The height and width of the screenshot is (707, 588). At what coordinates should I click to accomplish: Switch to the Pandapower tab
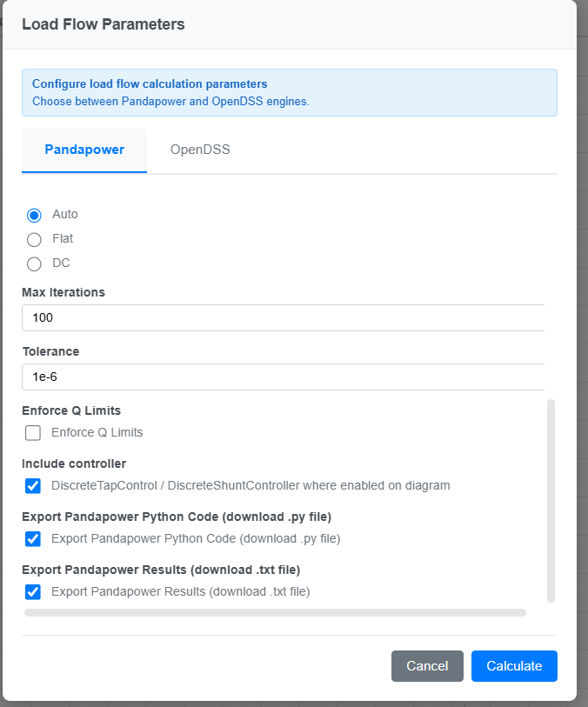pos(84,150)
